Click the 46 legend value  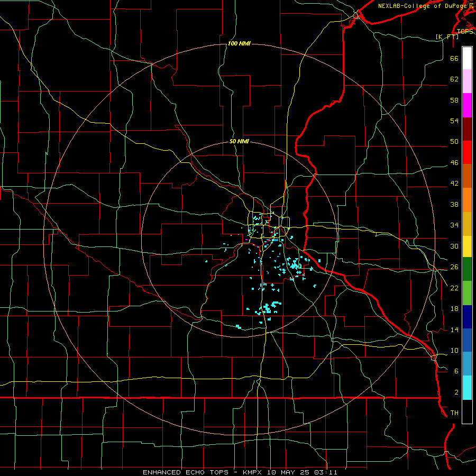454,163
